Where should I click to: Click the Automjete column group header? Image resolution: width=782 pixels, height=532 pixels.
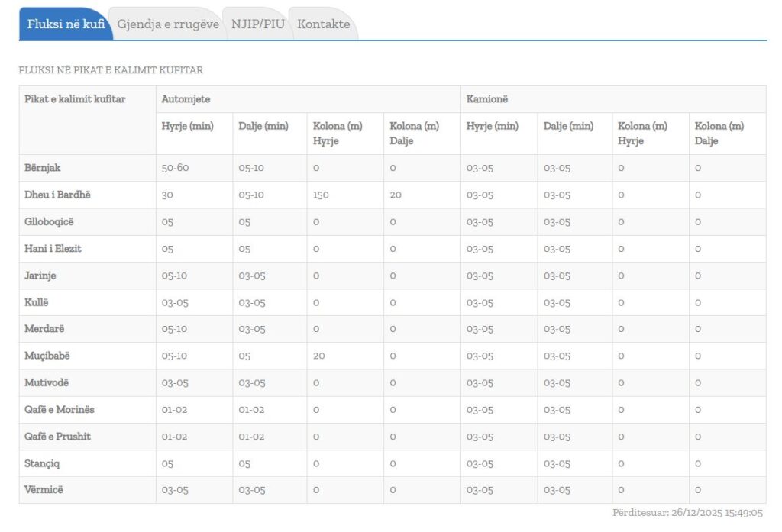point(186,99)
